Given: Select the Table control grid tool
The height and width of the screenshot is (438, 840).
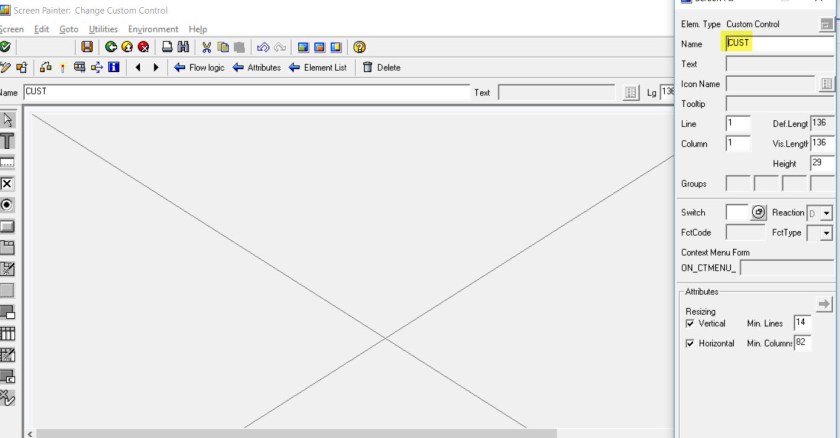Looking at the screenshot, I should coord(8,334).
